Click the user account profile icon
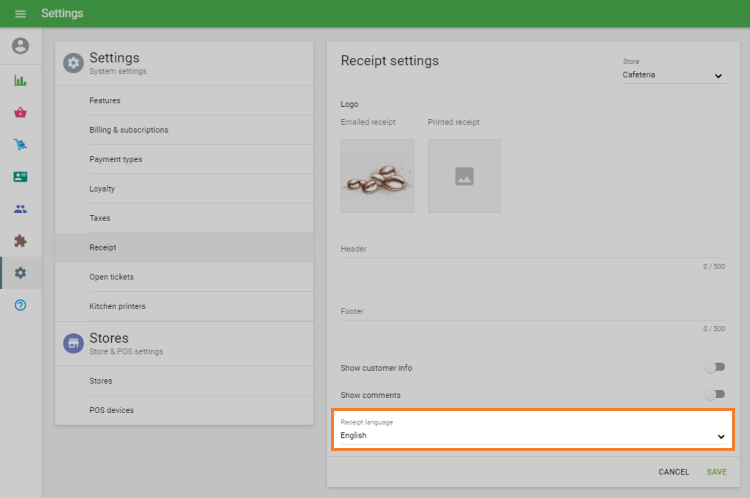This screenshot has height=498, width=750. pyautogui.click(x=20, y=46)
